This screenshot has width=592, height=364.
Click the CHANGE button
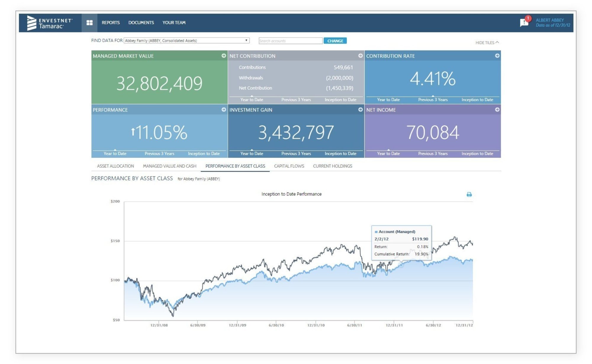[336, 41]
